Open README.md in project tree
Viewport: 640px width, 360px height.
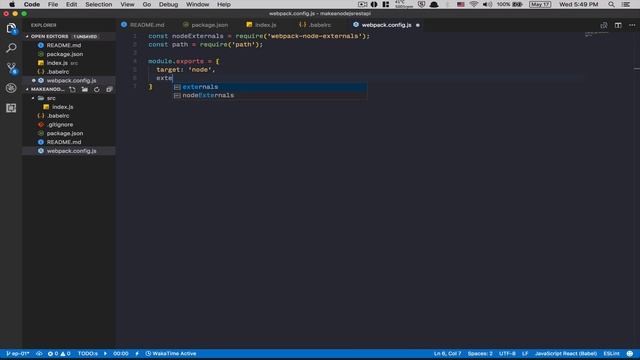click(69, 142)
